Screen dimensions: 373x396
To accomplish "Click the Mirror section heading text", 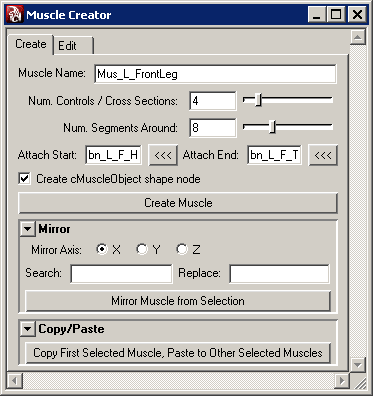I will (54, 229).
